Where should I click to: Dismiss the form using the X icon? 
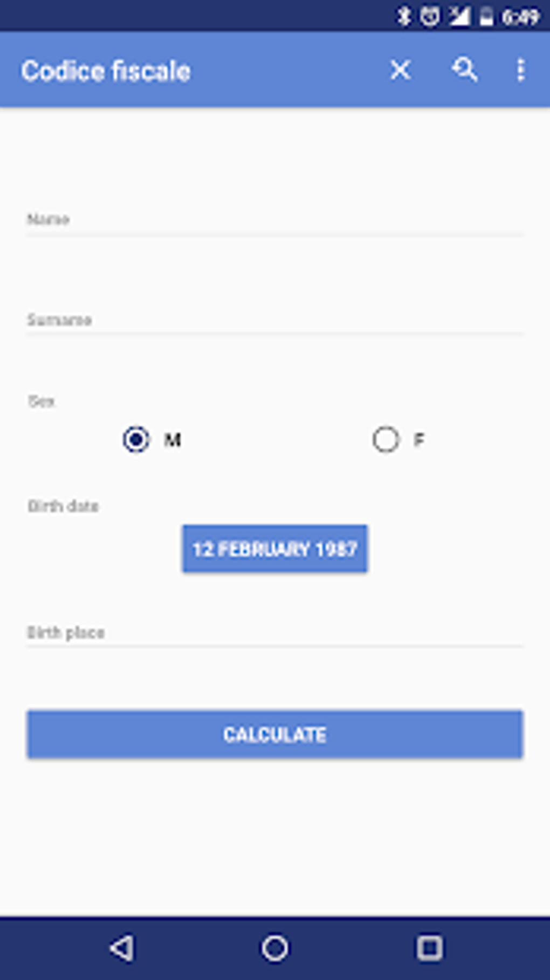(x=400, y=70)
